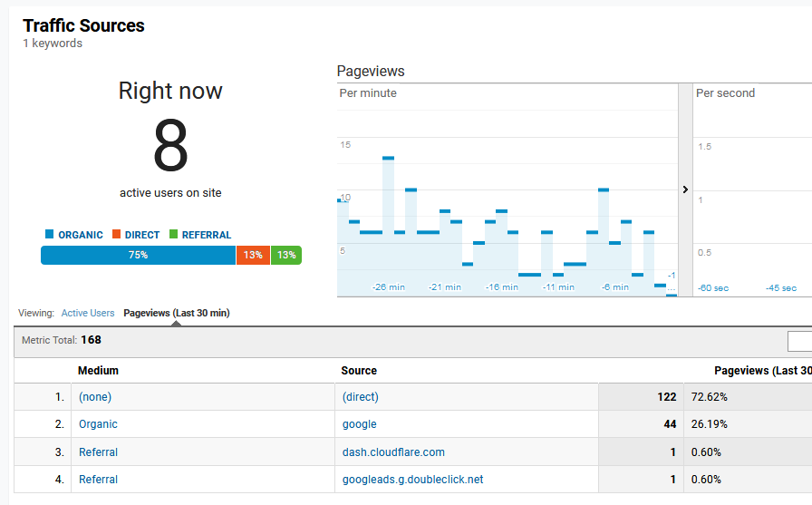Switch to the Active Users view
Image resolution: width=812 pixels, height=505 pixels.
(x=88, y=313)
